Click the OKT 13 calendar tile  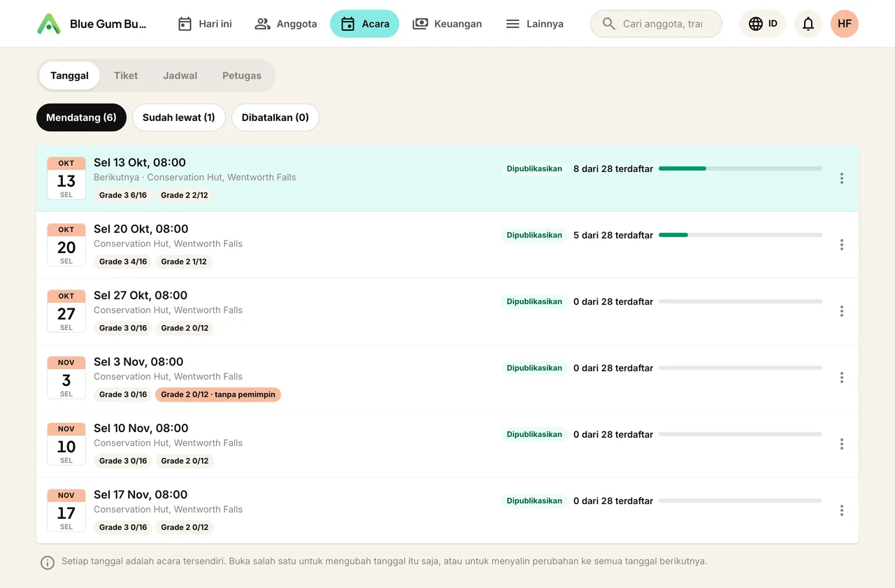(66, 178)
